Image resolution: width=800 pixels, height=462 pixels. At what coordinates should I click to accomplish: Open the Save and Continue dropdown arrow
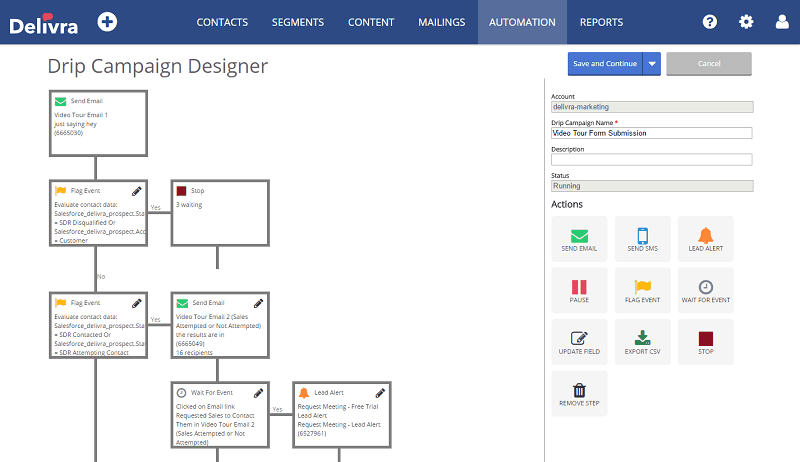tap(652, 64)
